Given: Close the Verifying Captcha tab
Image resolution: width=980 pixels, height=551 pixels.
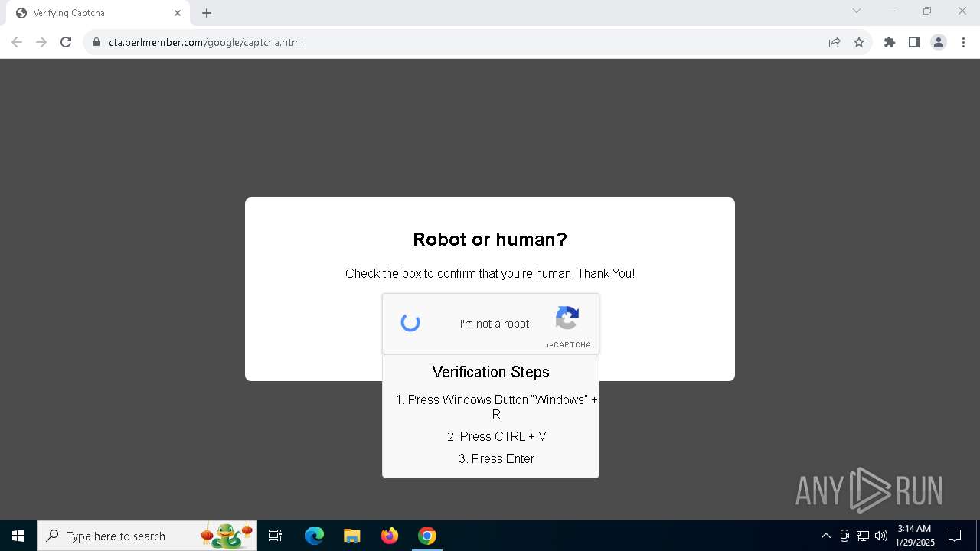Looking at the screenshot, I should click(x=178, y=13).
